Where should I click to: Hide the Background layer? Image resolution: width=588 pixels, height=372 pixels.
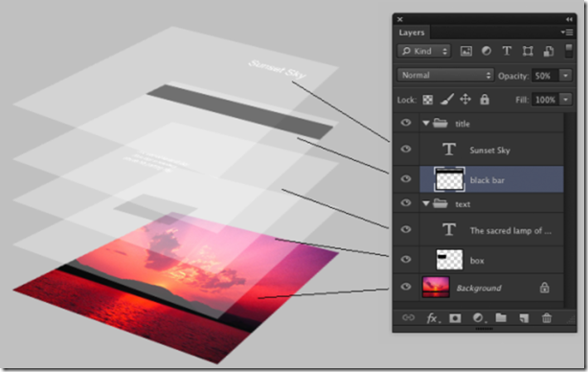[x=406, y=288]
